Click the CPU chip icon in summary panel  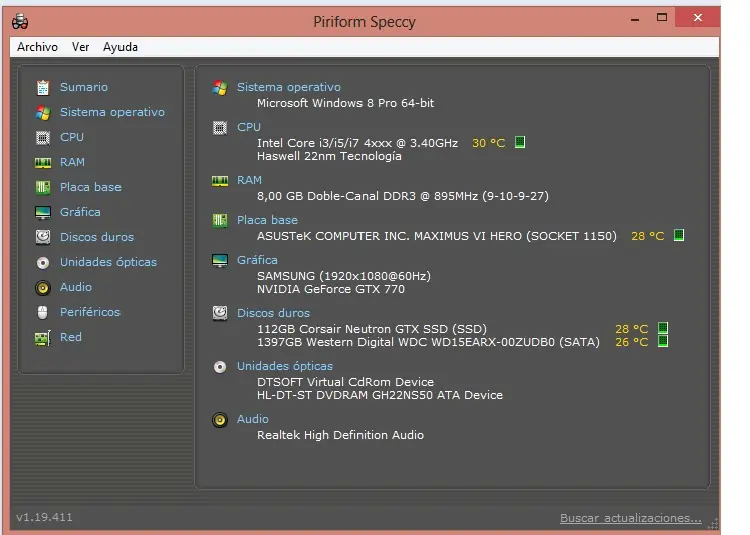click(x=220, y=128)
